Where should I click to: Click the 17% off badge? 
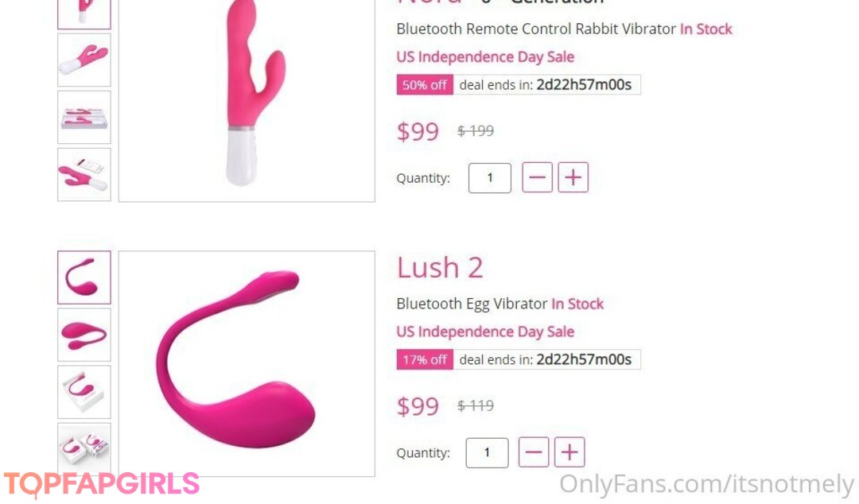coord(425,359)
